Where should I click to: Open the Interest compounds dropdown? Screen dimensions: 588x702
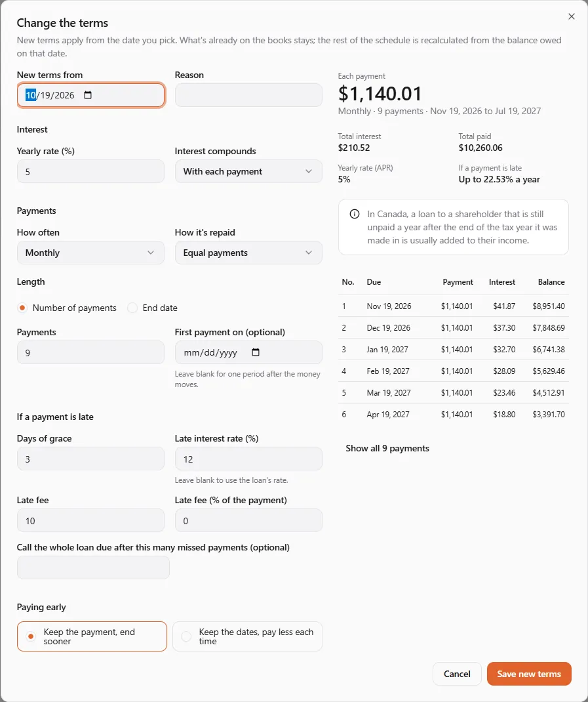tap(248, 171)
